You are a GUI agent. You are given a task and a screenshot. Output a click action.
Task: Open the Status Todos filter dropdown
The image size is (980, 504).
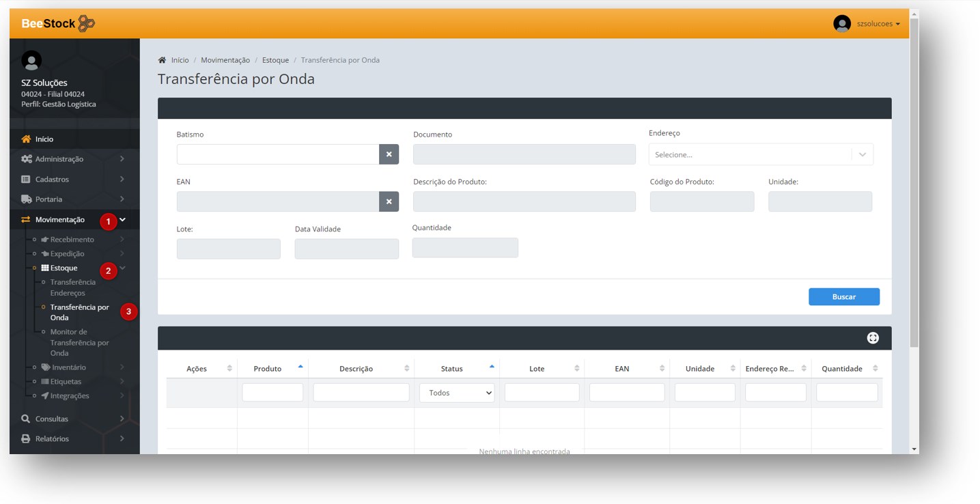coord(456,393)
